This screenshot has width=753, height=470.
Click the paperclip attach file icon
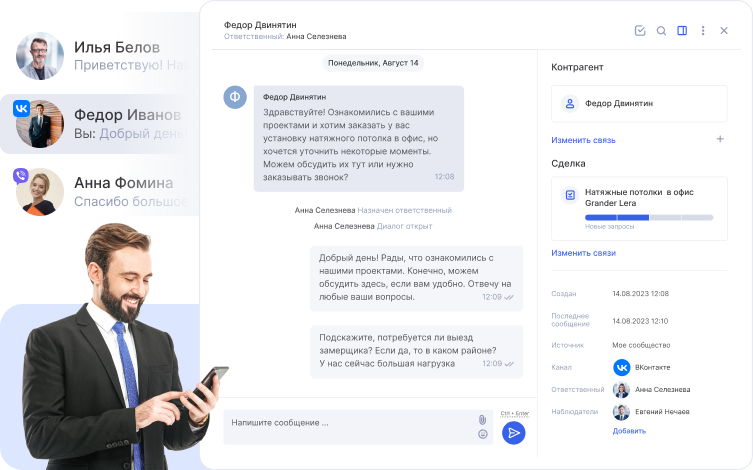pos(482,419)
